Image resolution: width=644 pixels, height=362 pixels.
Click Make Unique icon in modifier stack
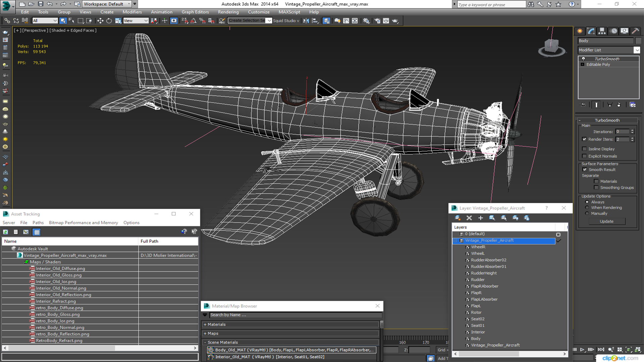[610, 105]
